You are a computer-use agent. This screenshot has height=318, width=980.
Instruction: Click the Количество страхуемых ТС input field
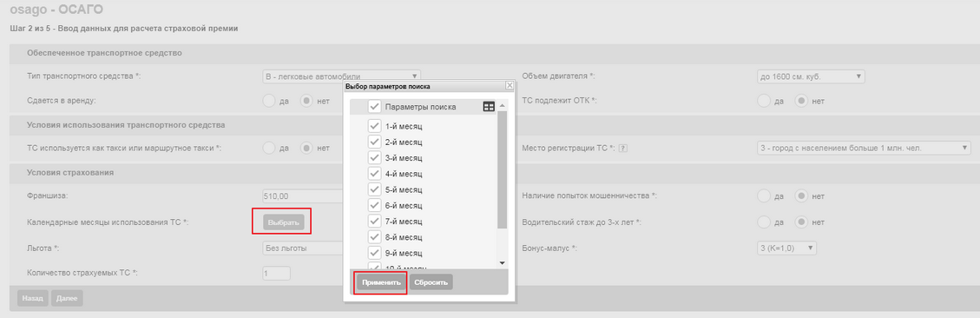(277, 273)
